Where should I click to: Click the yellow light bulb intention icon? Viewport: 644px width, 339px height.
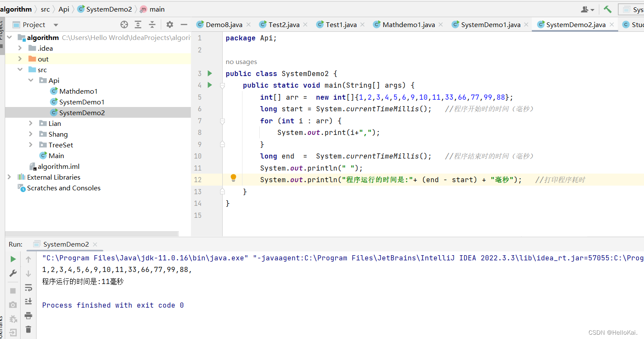[x=233, y=178]
